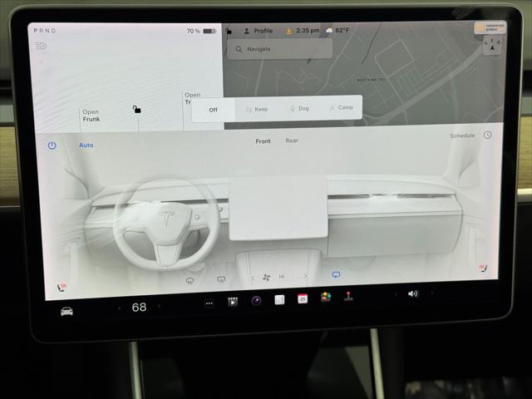
Task: Raise the cabin temperature from 68
Action: click(x=159, y=307)
